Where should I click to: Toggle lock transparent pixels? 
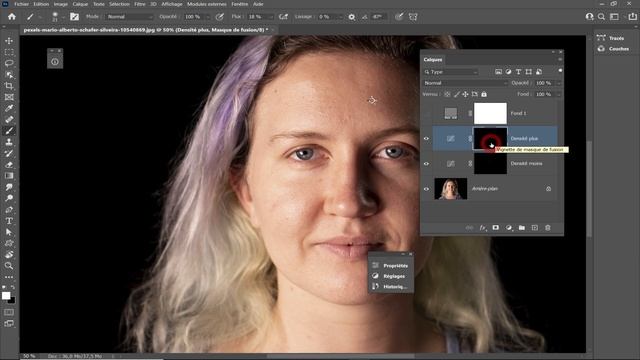tap(447, 94)
